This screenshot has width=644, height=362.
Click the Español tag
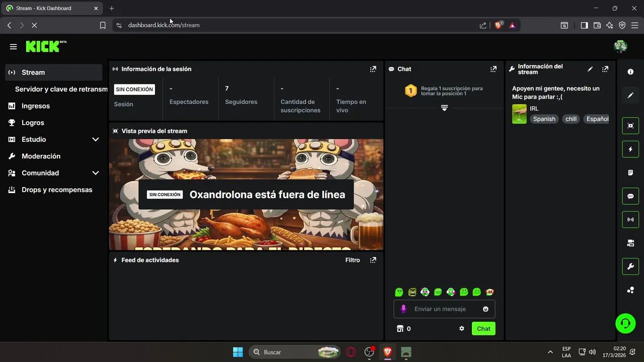coord(596,119)
